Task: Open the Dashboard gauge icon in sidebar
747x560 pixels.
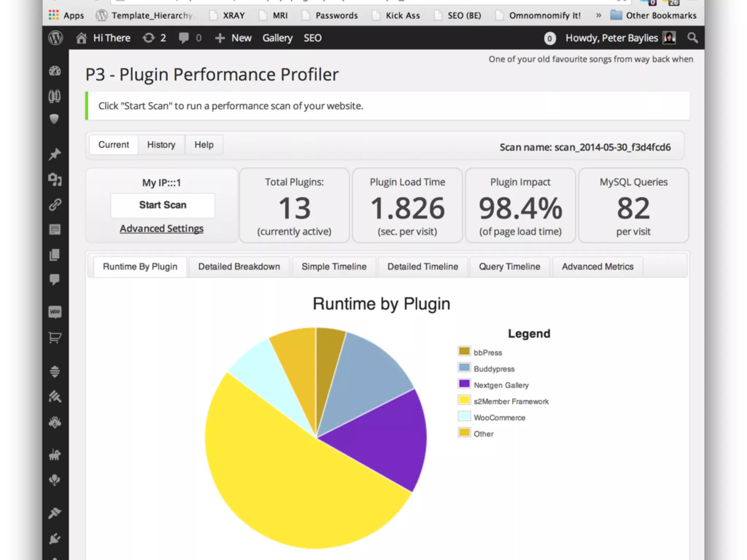Action: pos(55,71)
